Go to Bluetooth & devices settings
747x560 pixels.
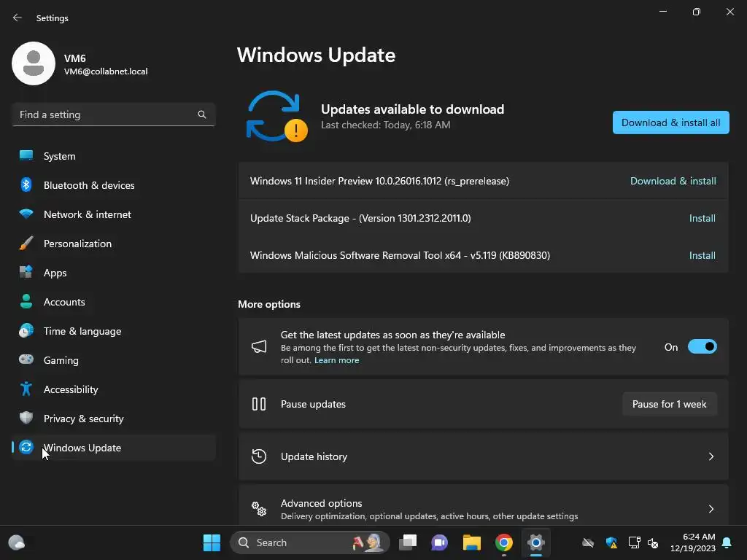(114, 185)
